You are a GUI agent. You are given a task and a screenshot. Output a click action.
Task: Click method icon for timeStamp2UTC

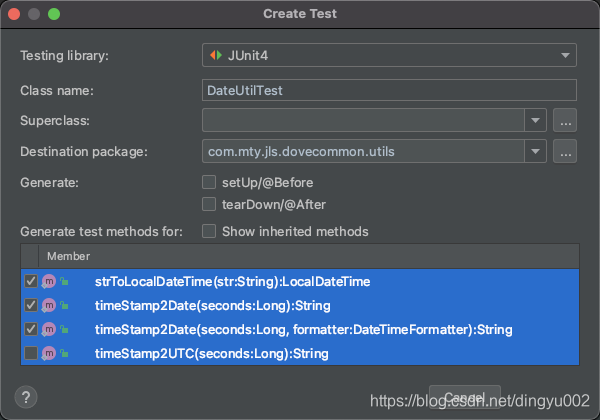point(49,353)
